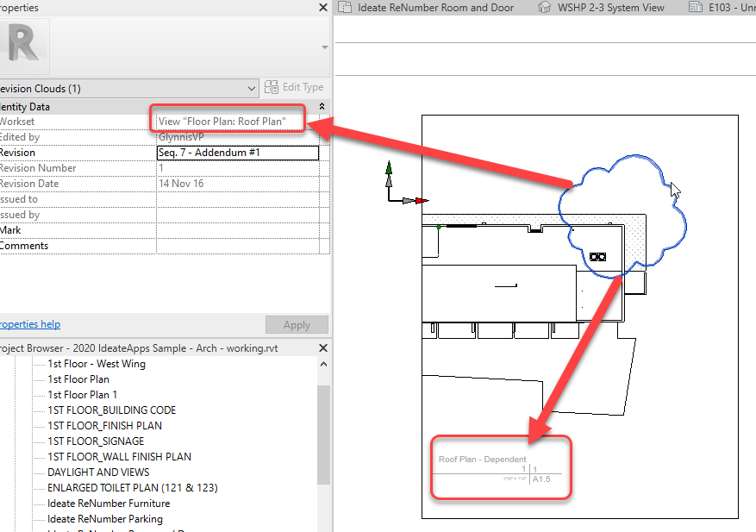Click the Revision field Seq. 7 value

point(237,153)
